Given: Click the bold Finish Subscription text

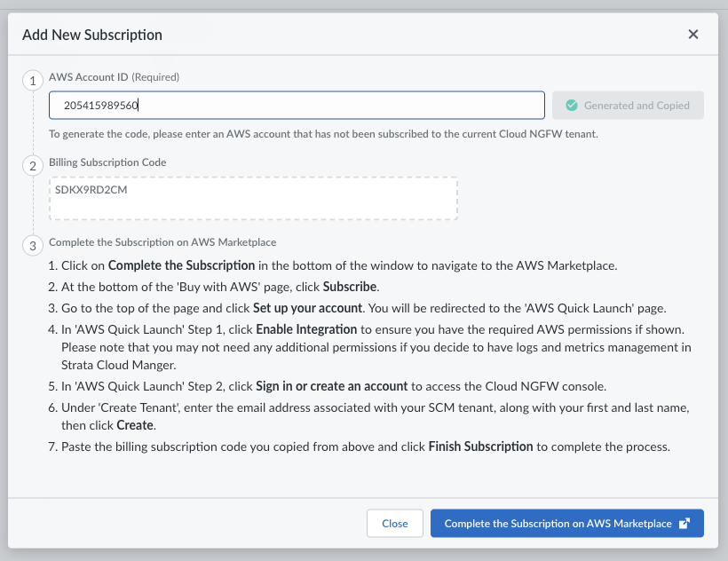Looking at the screenshot, I should click(x=480, y=446).
